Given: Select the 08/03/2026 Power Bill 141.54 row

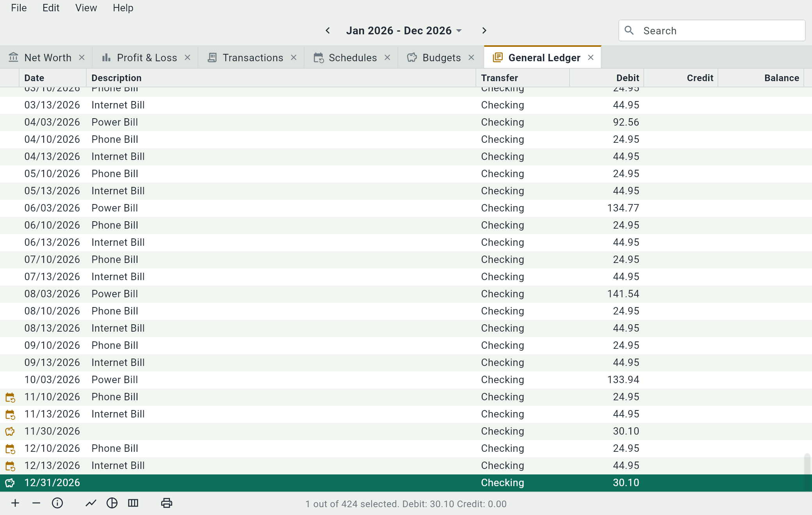Looking at the screenshot, I should pos(406,294).
